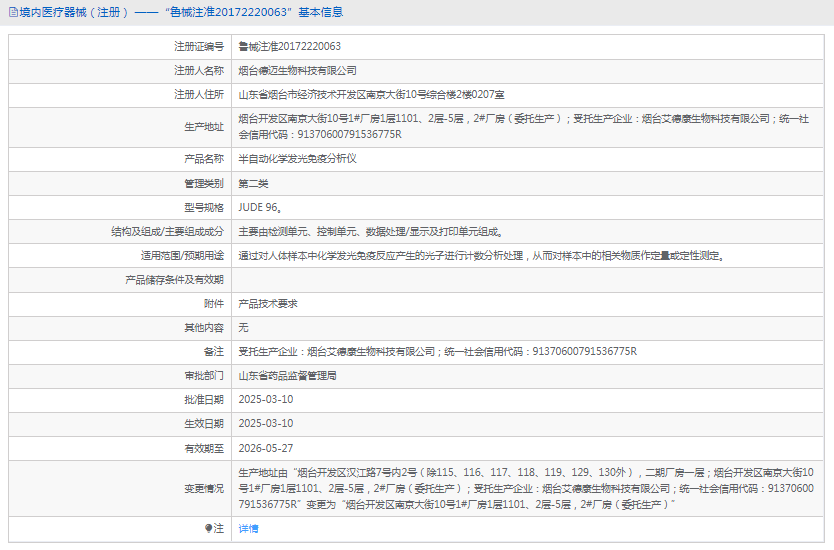The image size is (834, 550).
Task: Click the 审批部门 field label
Action: point(204,376)
